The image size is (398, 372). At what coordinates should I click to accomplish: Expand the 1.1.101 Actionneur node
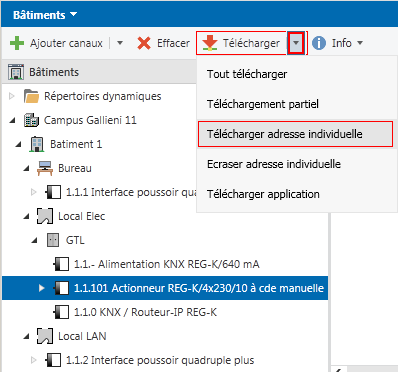coord(41,288)
